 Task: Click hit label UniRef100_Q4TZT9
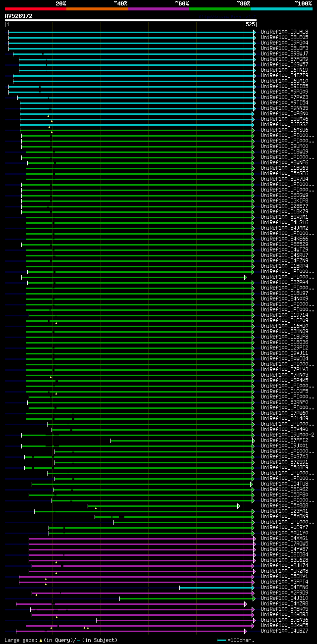tap(284, 76)
